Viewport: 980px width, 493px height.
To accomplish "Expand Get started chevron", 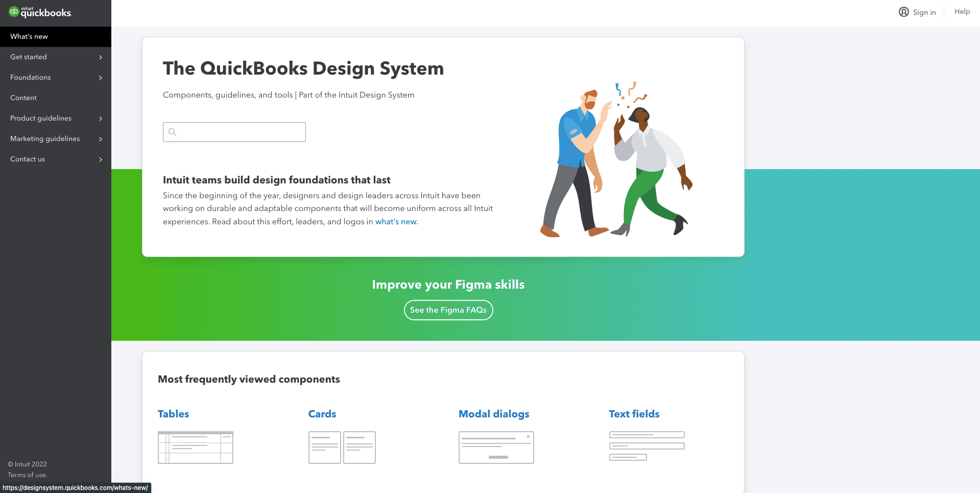I will tap(101, 57).
